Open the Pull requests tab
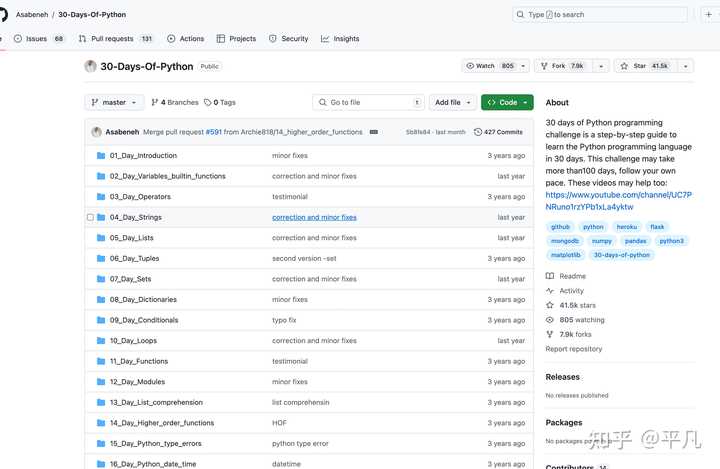720x469 pixels. tap(115, 39)
